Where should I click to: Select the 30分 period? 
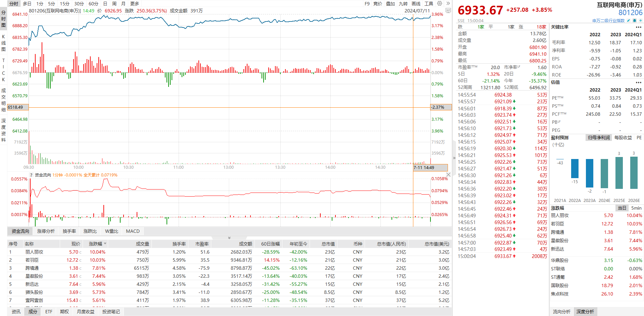click(79, 4)
